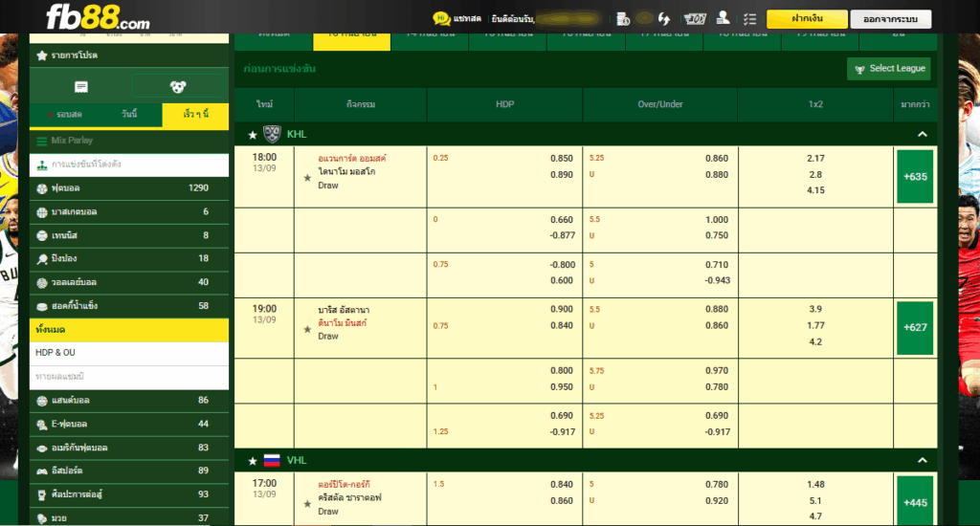
Task: Bet home win odds 2.17
Action: tap(815, 159)
